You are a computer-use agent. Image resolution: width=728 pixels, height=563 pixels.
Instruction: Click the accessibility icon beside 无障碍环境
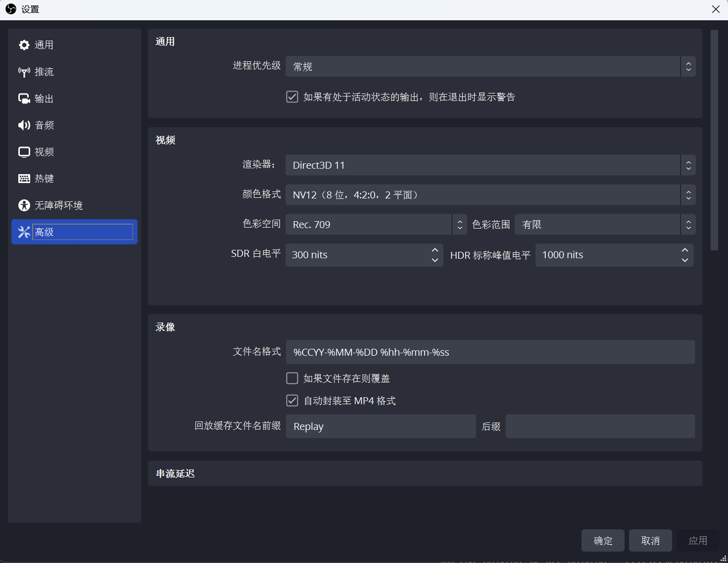[x=24, y=205]
